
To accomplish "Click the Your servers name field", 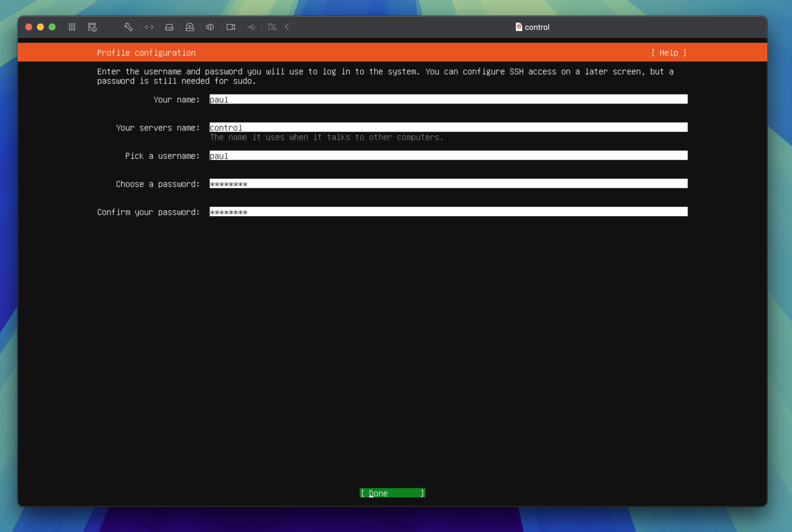I will [x=448, y=127].
